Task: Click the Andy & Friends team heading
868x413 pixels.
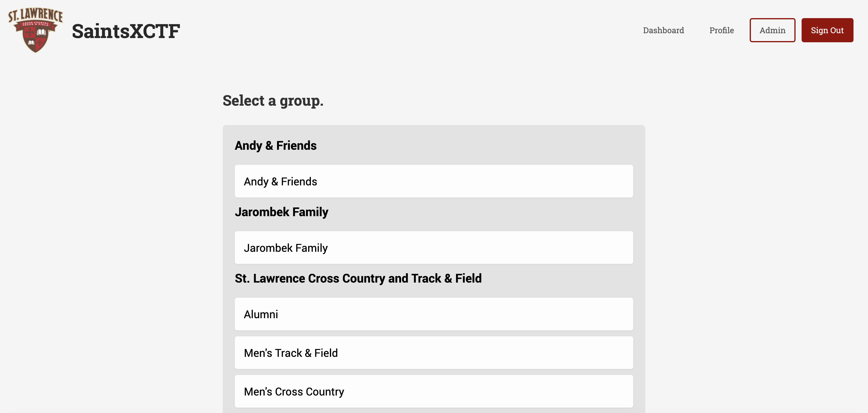Action: pyautogui.click(x=276, y=145)
